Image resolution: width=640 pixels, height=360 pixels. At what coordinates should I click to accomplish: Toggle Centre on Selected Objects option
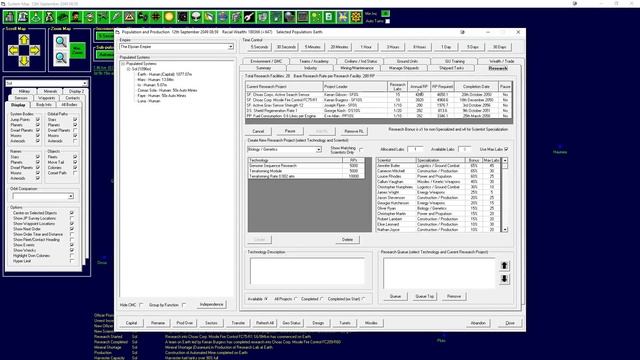click(72, 213)
